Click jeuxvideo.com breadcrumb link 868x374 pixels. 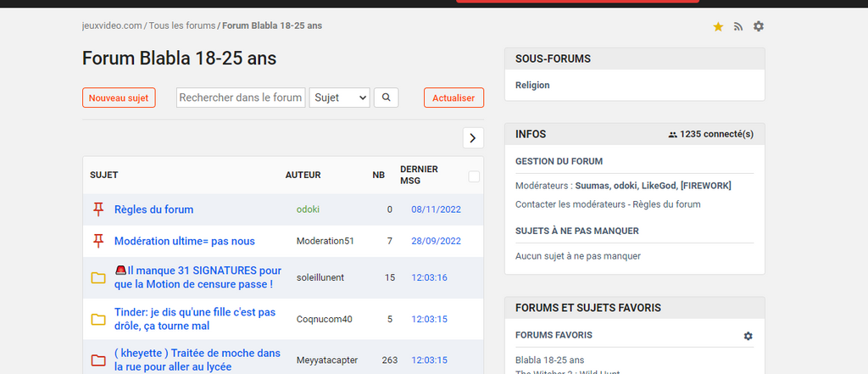click(112, 25)
